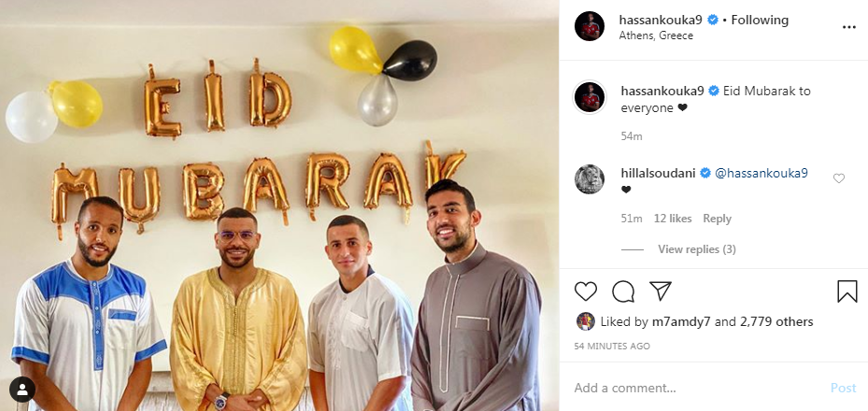The image size is (868, 411).
Task: Expand View replies (3)
Action: pyautogui.click(x=696, y=249)
